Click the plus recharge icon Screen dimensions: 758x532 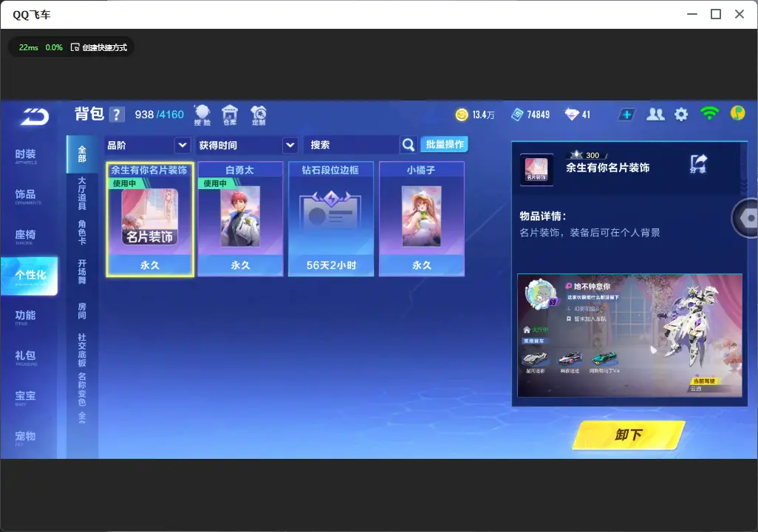point(626,115)
